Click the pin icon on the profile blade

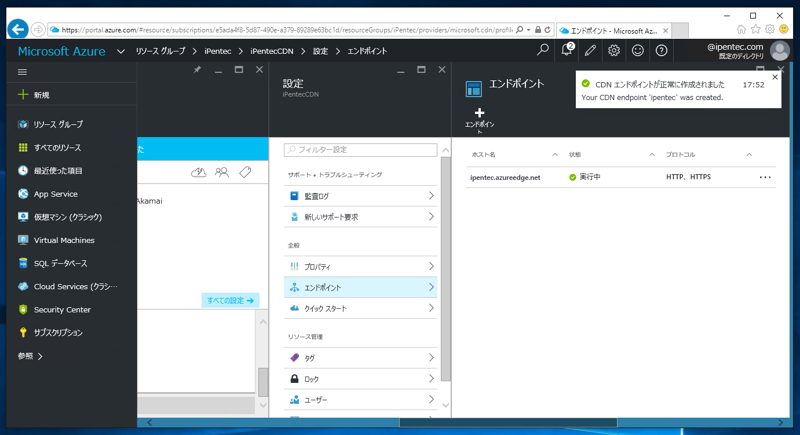tap(197, 70)
